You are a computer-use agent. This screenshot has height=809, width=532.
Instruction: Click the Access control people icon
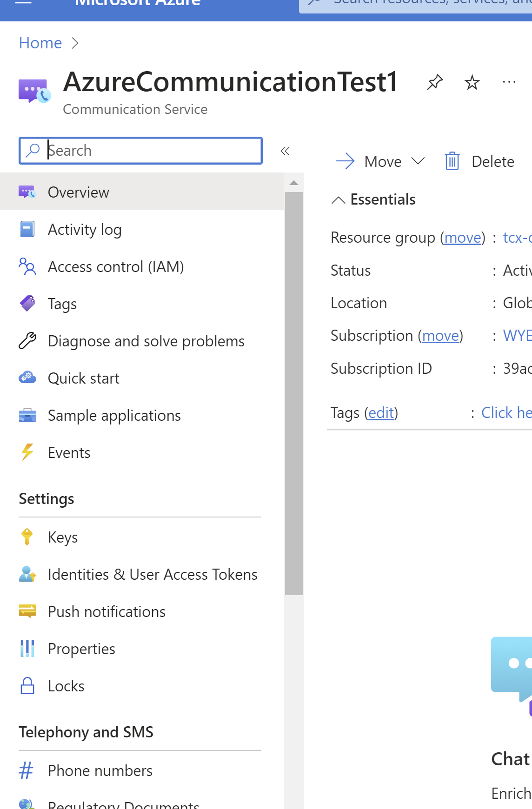coord(27,266)
